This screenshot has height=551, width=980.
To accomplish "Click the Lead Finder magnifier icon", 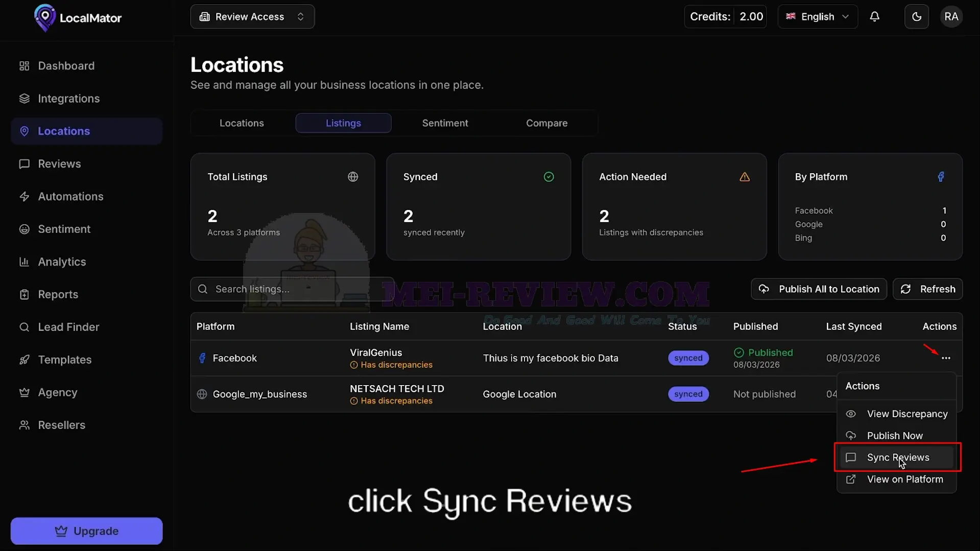I will pos(24,327).
